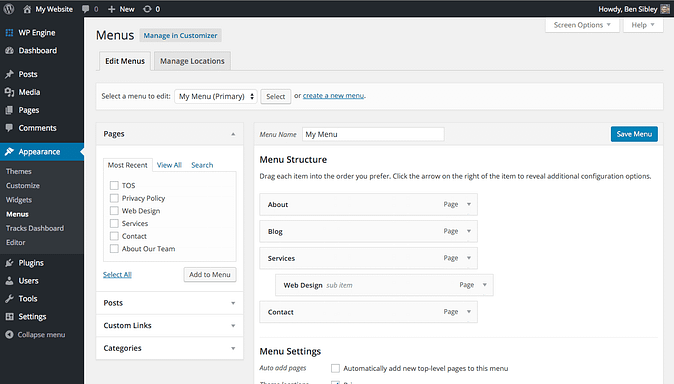Select the Most Recent pages tab
This screenshot has width=674, height=384.
point(127,165)
